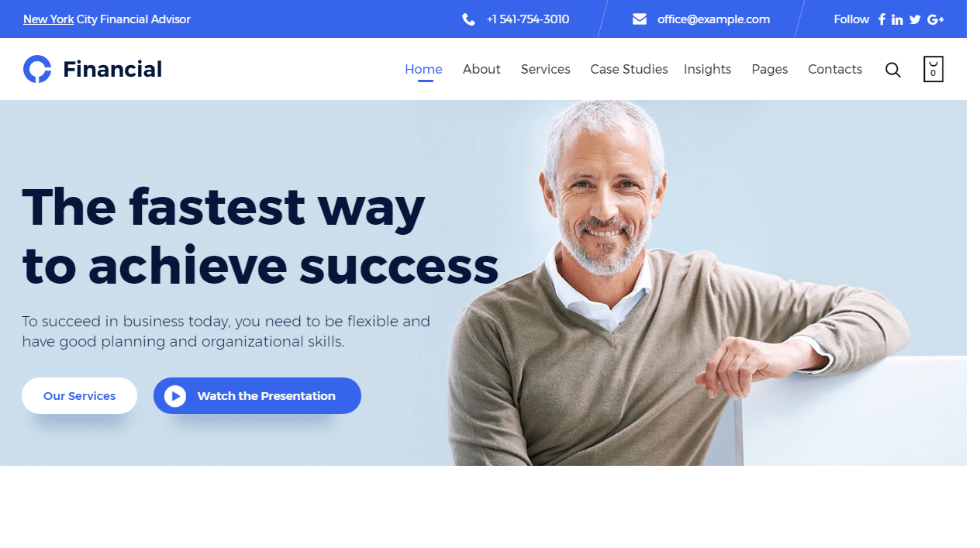Open Case Studies in navigation
980x548 pixels.
point(629,69)
